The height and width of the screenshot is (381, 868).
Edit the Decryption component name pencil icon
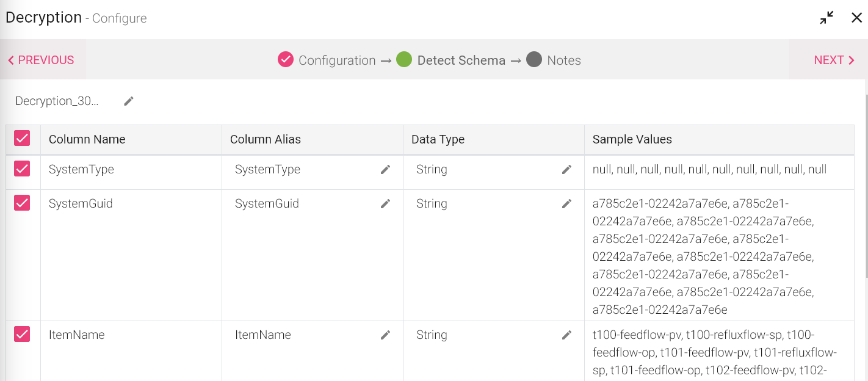click(128, 101)
